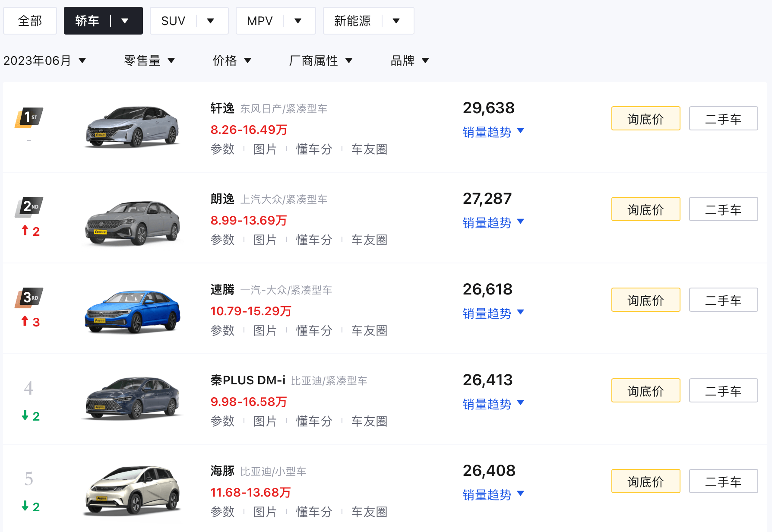Expand the SUV category dropdown arrow
This screenshot has width=772, height=532.
point(211,21)
